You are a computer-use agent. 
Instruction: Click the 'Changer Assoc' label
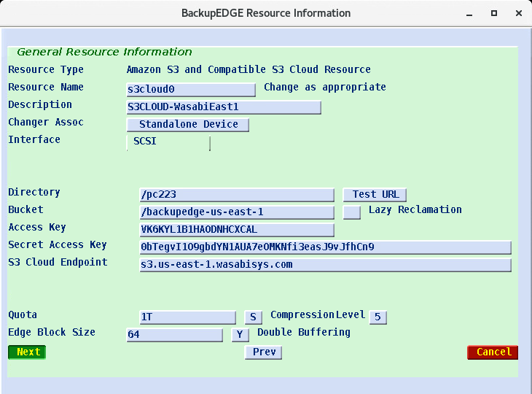pos(46,123)
